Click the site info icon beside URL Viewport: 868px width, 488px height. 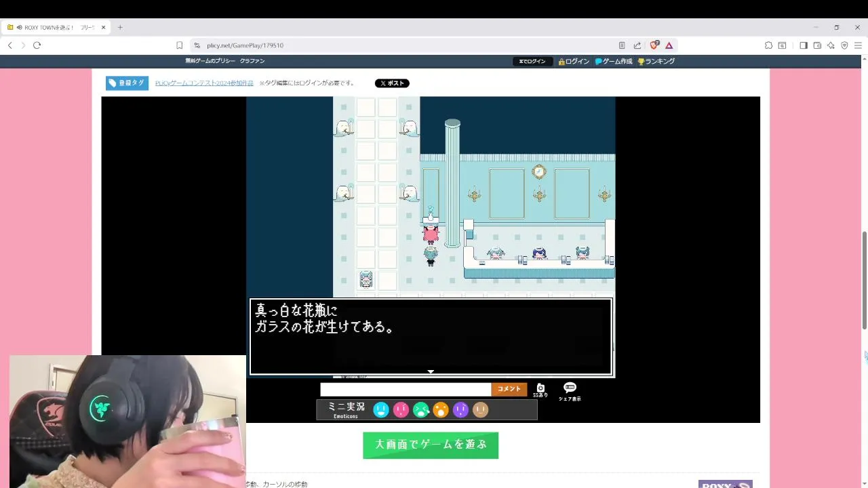click(197, 45)
